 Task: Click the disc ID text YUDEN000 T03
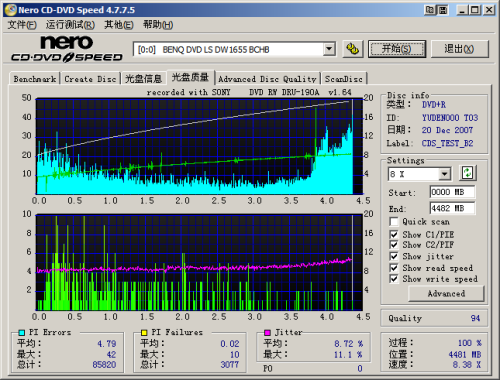click(x=450, y=118)
